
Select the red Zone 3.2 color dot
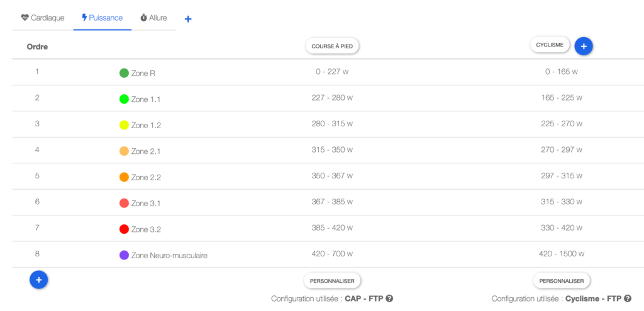click(x=124, y=229)
